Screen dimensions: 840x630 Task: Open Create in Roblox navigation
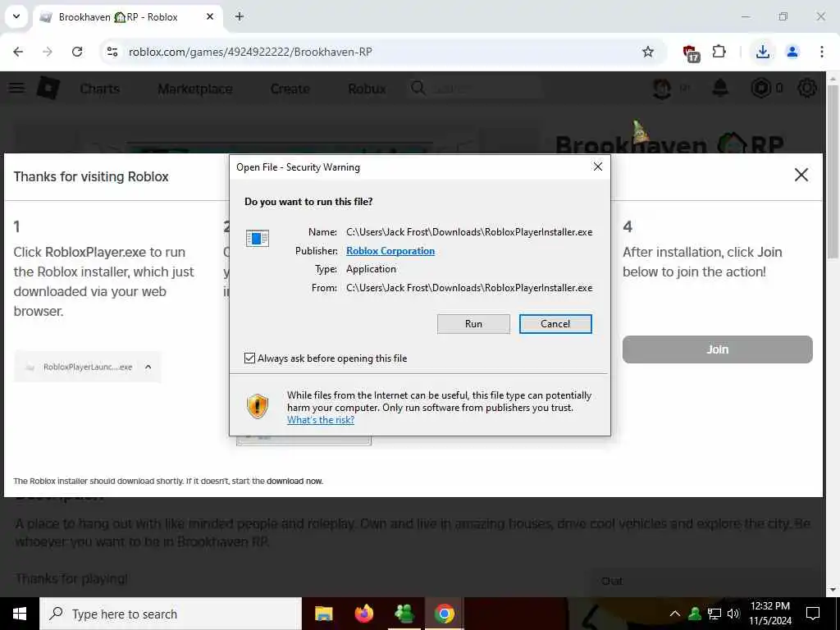[290, 89]
